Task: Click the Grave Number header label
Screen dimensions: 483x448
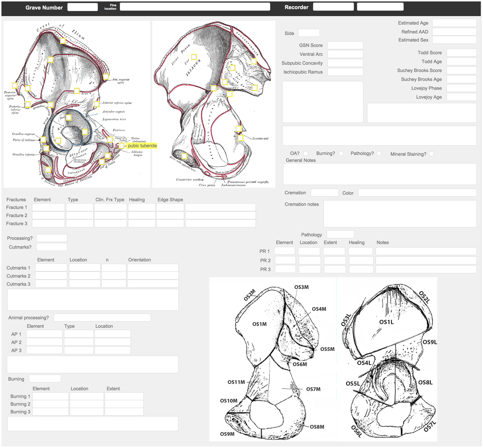Action: (43, 7)
